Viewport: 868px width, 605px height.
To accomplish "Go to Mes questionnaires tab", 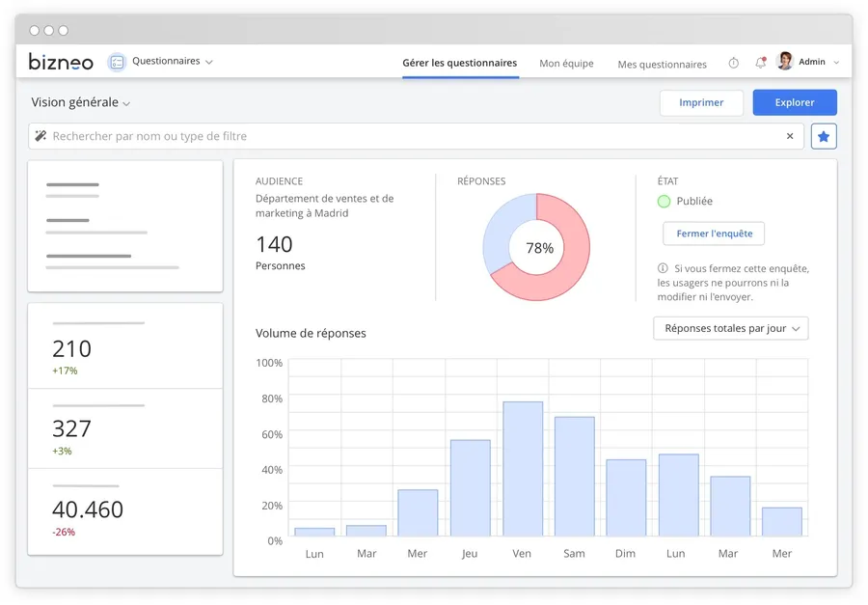I will (662, 64).
